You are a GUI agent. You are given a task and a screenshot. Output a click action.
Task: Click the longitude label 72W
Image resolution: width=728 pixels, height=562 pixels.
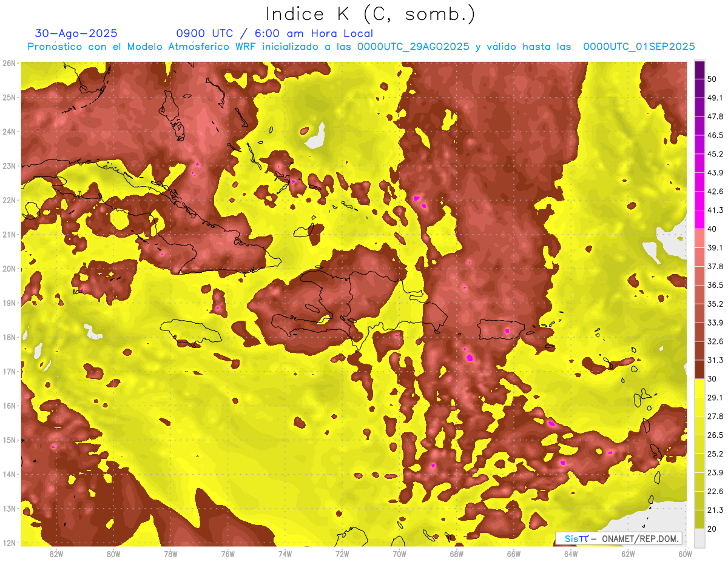[x=342, y=554]
